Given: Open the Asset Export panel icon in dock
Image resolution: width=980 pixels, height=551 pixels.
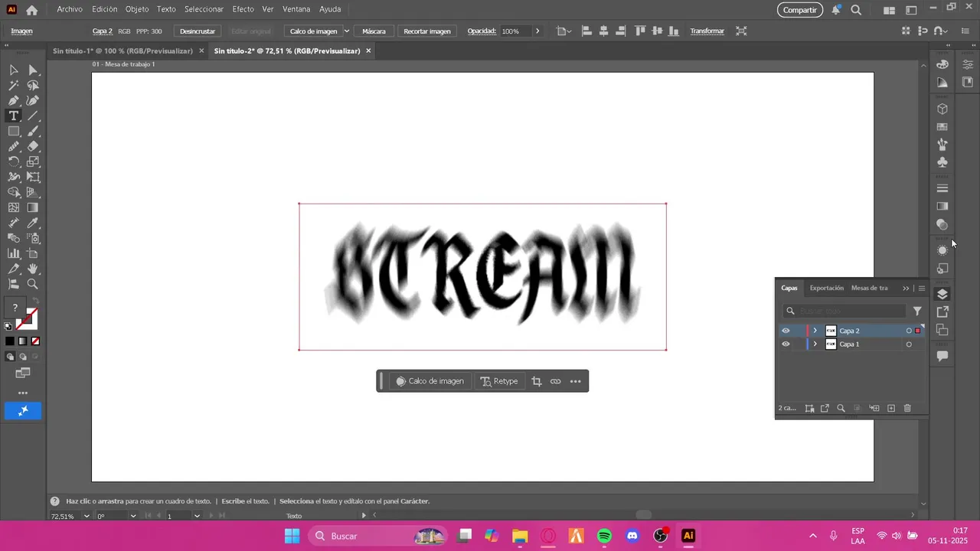Looking at the screenshot, I should [942, 311].
